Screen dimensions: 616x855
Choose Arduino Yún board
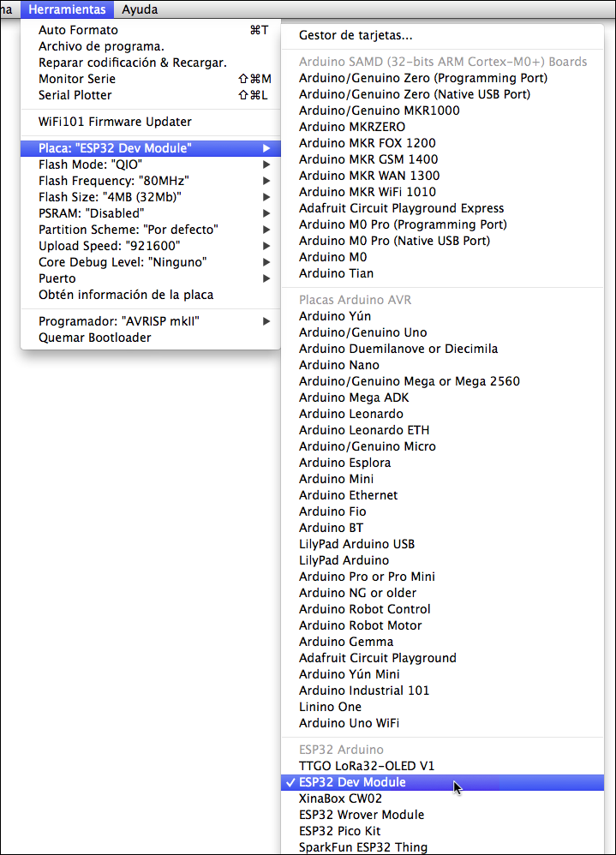pyautogui.click(x=442, y=316)
